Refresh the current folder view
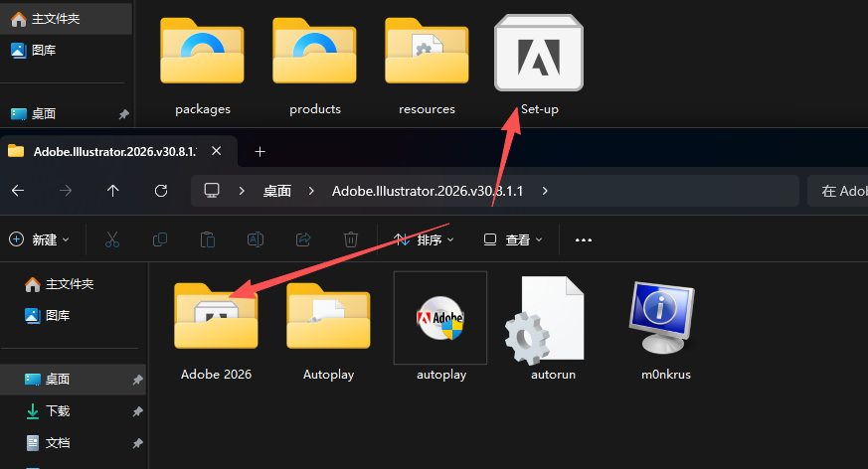Viewport: 868px width, 469px height. (160, 191)
